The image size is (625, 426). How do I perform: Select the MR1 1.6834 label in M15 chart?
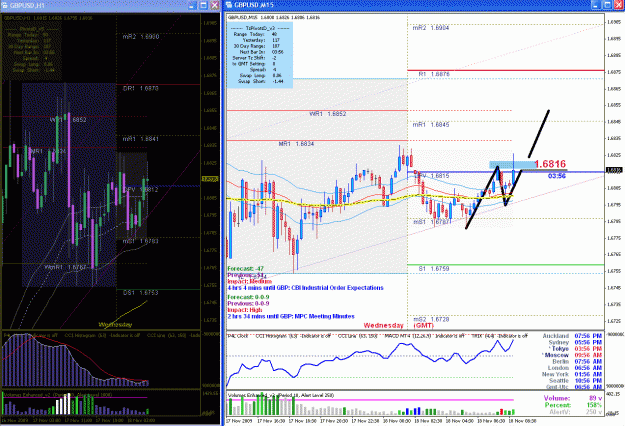coord(296,144)
